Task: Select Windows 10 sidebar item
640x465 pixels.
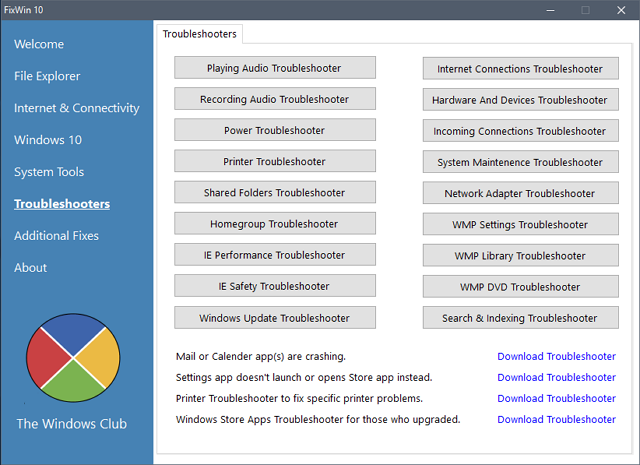Action: pyautogui.click(x=48, y=140)
